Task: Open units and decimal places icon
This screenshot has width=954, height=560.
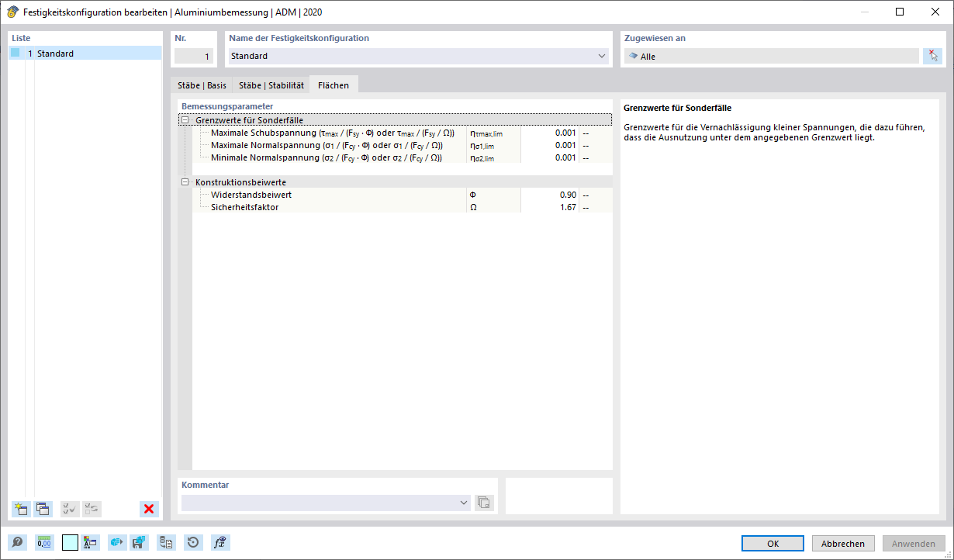Action: [44, 542]
